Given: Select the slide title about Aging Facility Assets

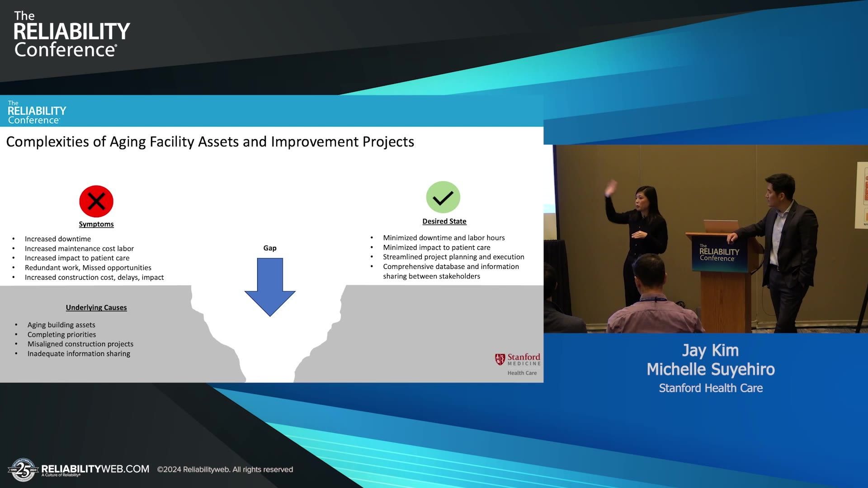Looking at the screenshot, I should pos(210,141).
